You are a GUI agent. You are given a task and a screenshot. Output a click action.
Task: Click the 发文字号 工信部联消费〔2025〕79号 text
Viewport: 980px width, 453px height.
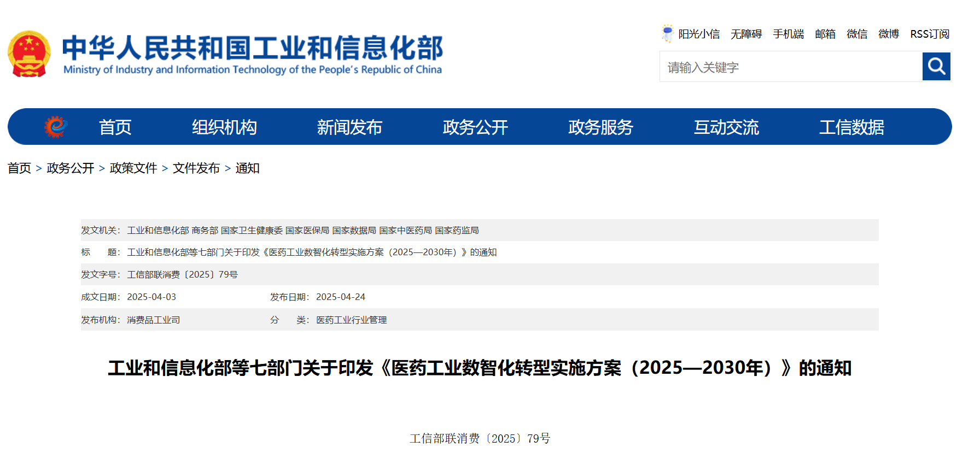(x=182, y=275)
